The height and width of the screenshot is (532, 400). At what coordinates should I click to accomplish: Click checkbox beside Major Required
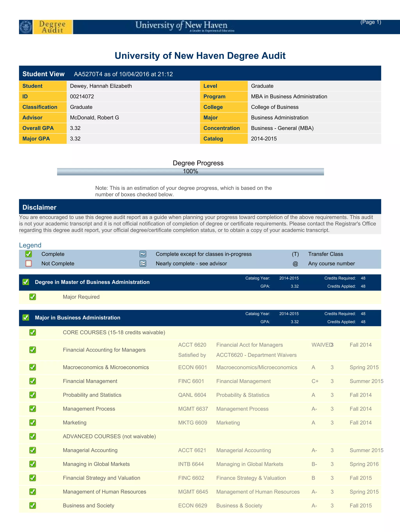(x=33, y=297)
